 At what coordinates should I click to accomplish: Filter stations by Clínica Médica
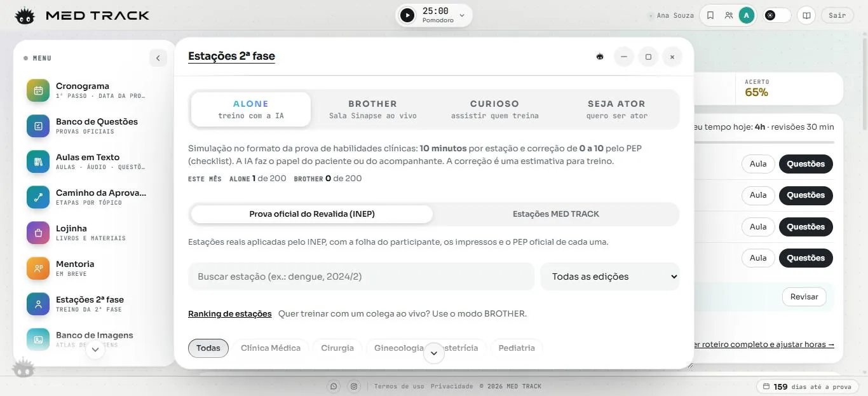pyautogui.click(x=271, y=348)
